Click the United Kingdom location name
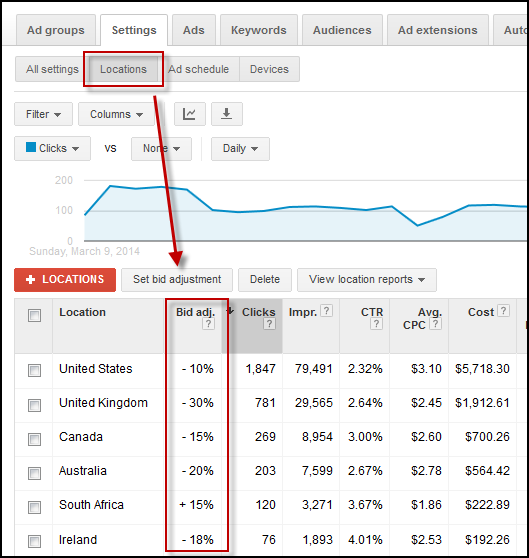529x558 pixels. 104,403
